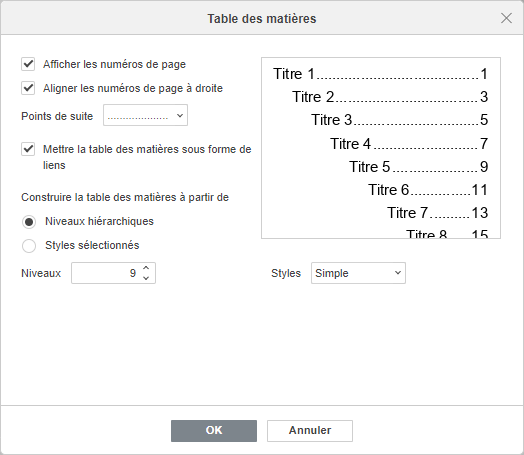Click the 'Styles' label text
Image resolution: width=524 pixels, height=455 pixels.
click(286, 273)
